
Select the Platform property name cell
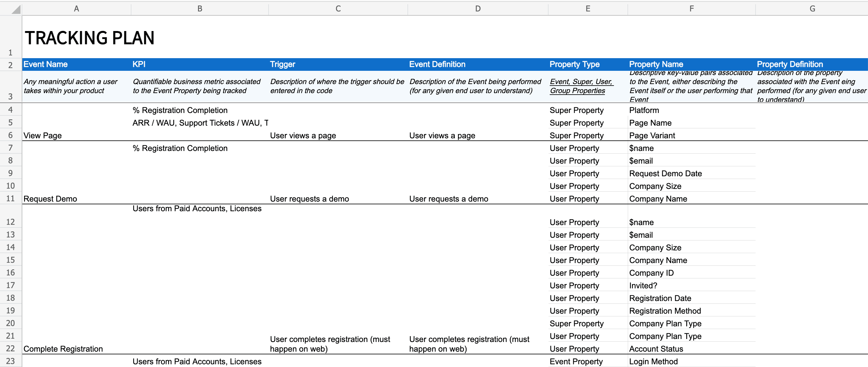click(645, 110)
